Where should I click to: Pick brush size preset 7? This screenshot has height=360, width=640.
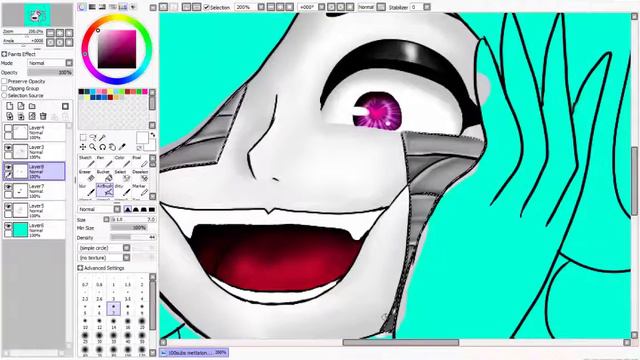113,309
